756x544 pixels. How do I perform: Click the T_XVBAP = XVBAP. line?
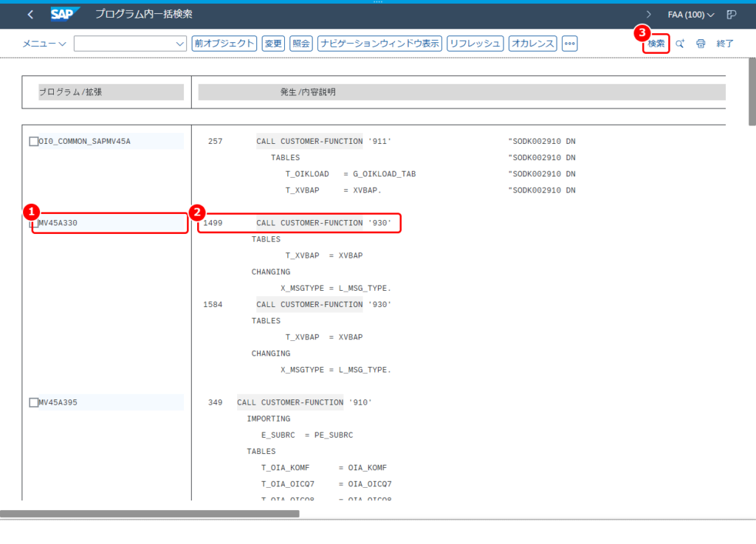tap(333, 190)
